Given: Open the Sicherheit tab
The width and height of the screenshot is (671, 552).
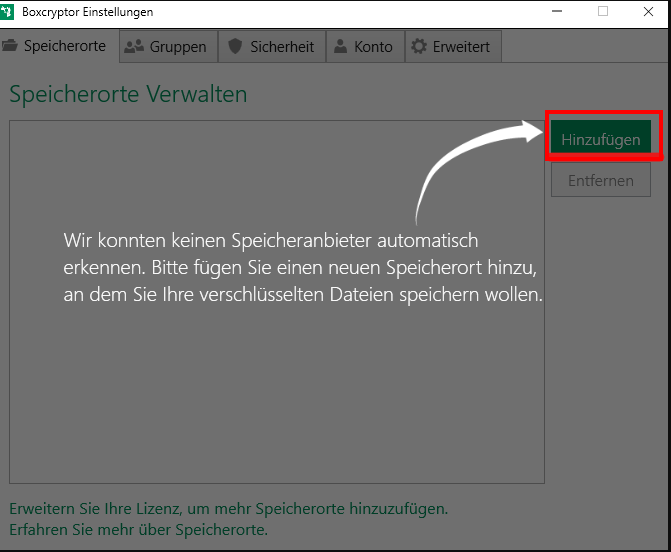Looking at the screenshot, I should (272, 47).
